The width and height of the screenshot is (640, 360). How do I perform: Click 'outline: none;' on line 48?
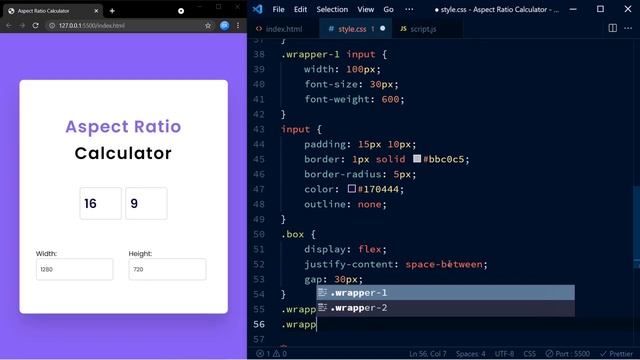345,204
